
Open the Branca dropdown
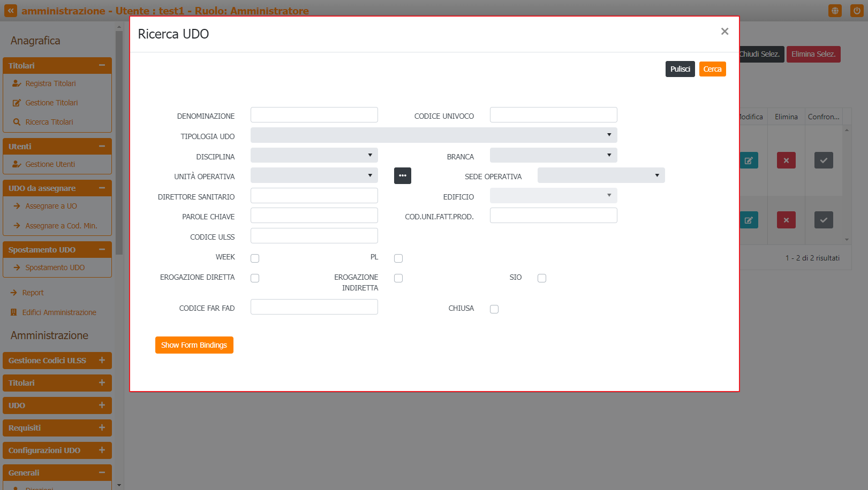553,155
